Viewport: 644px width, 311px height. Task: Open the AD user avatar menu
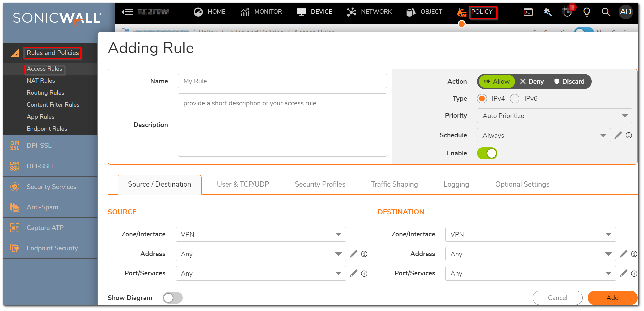626,12
